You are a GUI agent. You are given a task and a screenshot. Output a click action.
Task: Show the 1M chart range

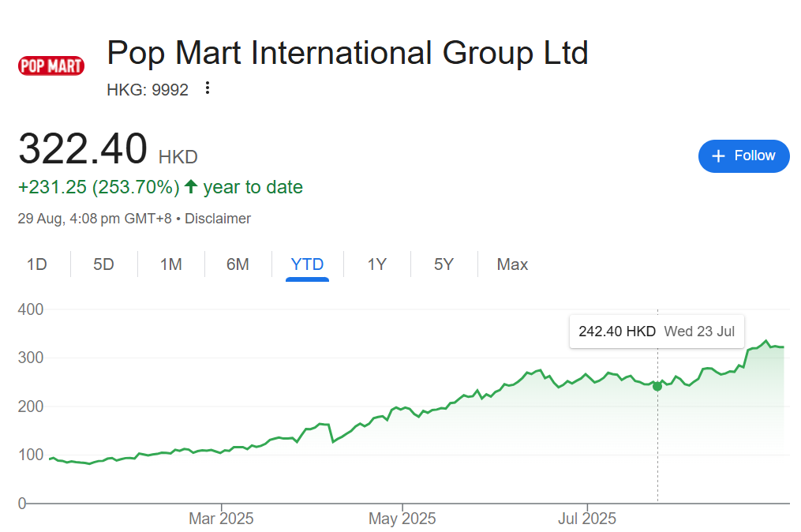pos(171,264)
